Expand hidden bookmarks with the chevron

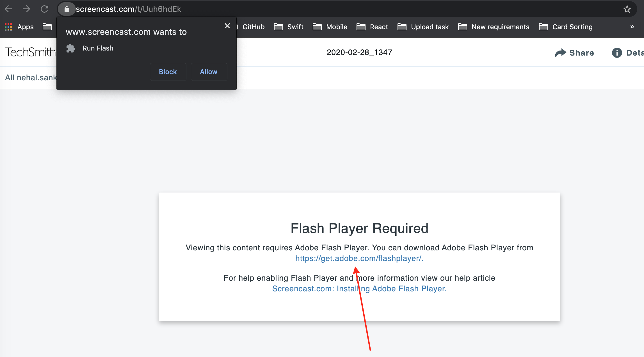(x=632, y=27)
